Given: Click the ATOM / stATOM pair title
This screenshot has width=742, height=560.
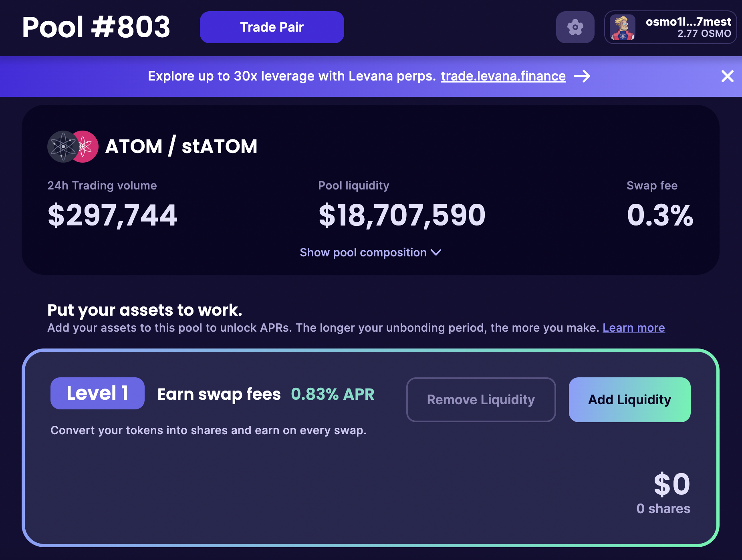Looking at the screenshot, I should click(181, 146).
